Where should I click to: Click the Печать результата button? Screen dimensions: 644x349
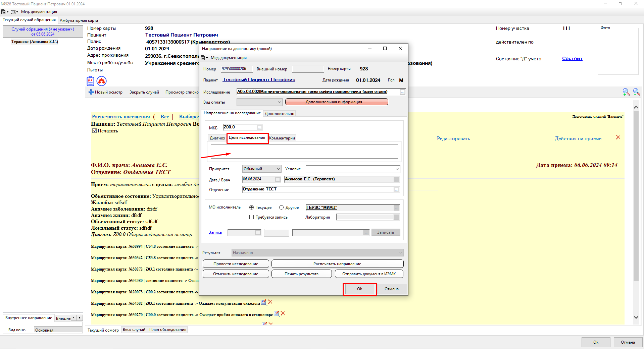tap(301, 274)
